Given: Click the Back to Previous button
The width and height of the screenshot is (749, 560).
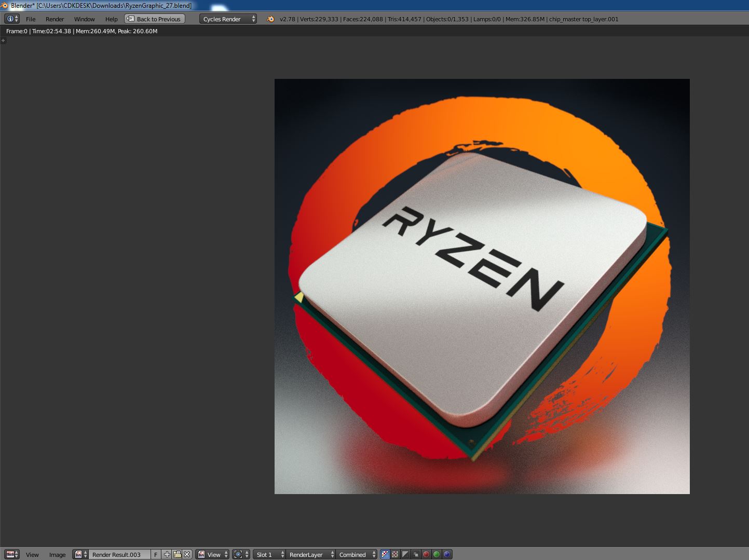Looking at the screenshot, I should click(x=155, y=19).
